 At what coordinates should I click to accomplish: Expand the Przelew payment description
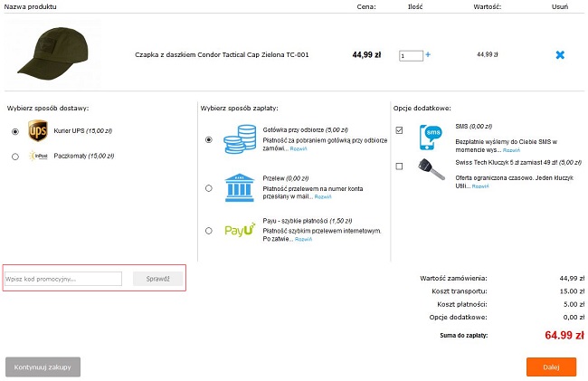pyautogui.click(x=323, y=196)
